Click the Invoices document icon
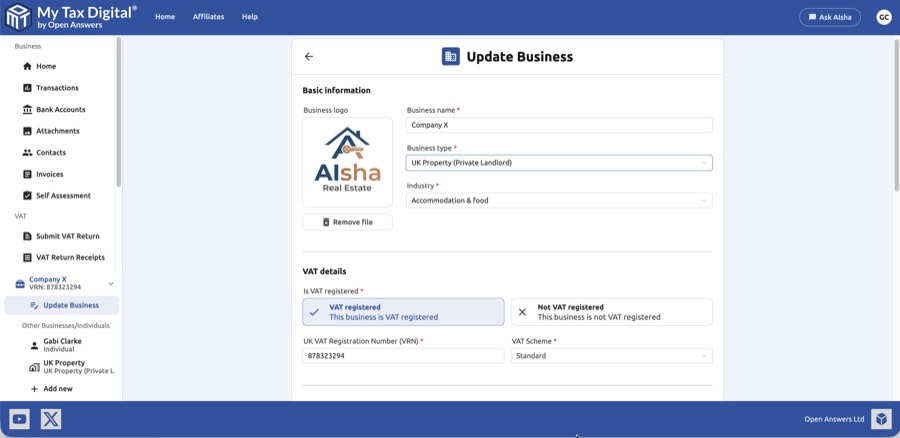900x438 pixels. (x=27, y=174)
